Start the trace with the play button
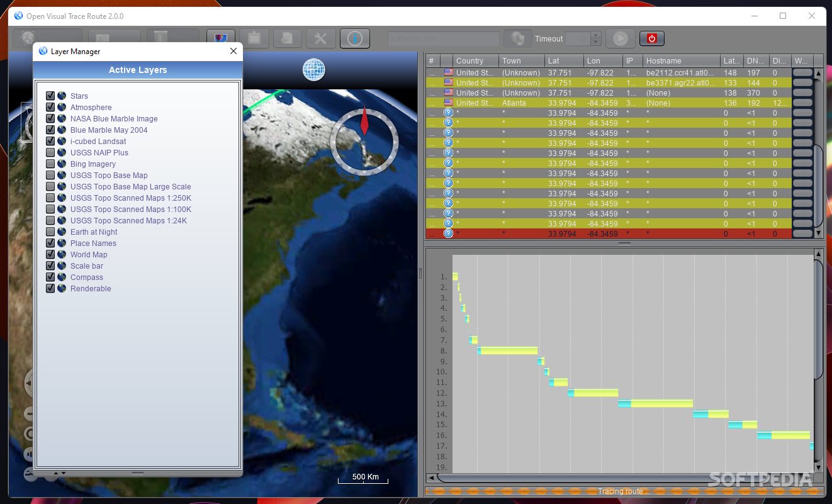This screenshot has width=832, height=504. click(621, 38)
